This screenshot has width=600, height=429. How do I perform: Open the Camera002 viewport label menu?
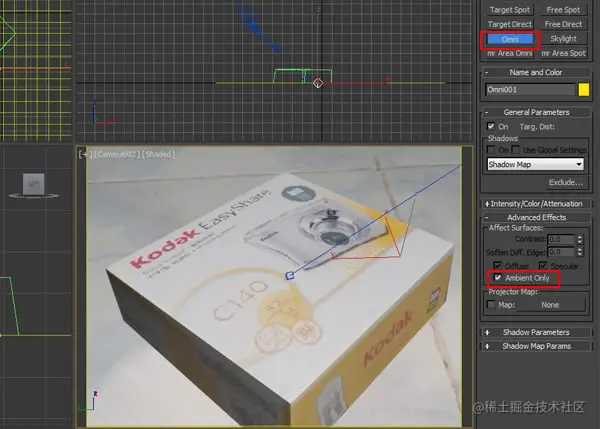(116, 154)
